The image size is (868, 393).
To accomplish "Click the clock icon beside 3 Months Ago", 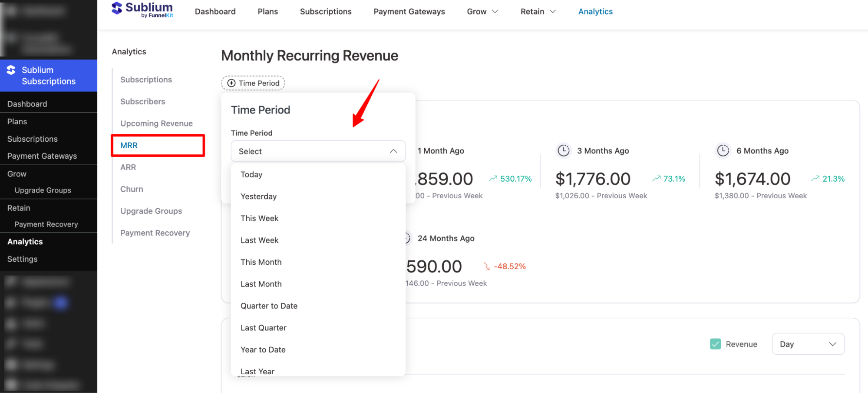I will [563, 150].
